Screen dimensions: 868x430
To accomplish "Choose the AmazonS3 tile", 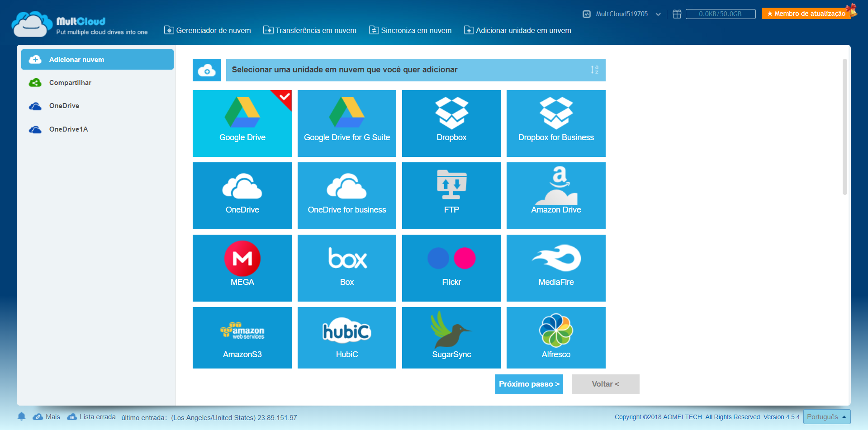I will click(x=242, y=338).
